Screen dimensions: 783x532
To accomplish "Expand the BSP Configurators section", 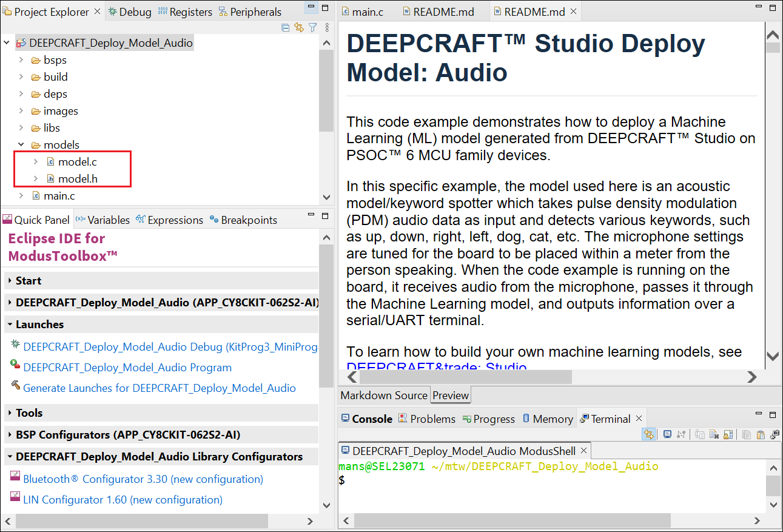I will [161, 435].
